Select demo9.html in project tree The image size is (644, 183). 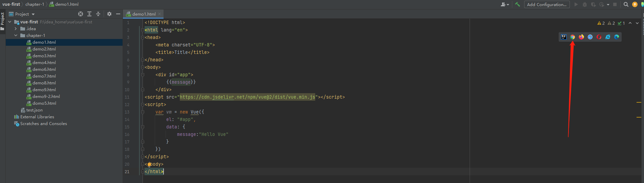44,89
